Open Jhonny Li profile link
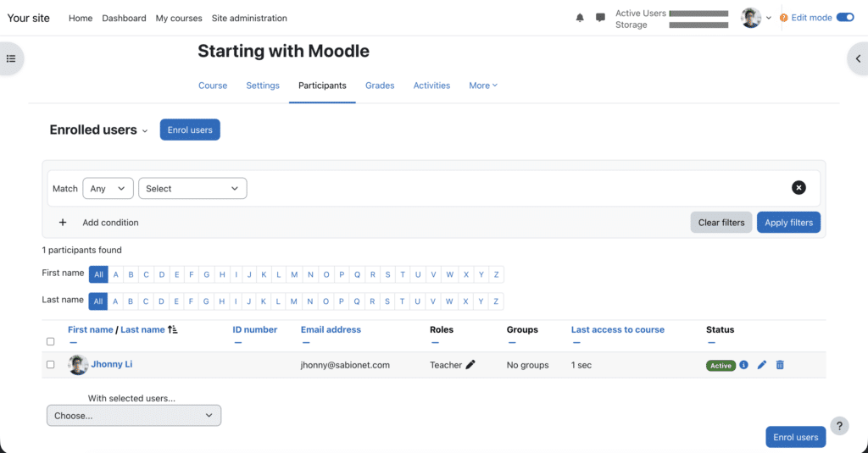868x453 pixels. click(112, 364)
